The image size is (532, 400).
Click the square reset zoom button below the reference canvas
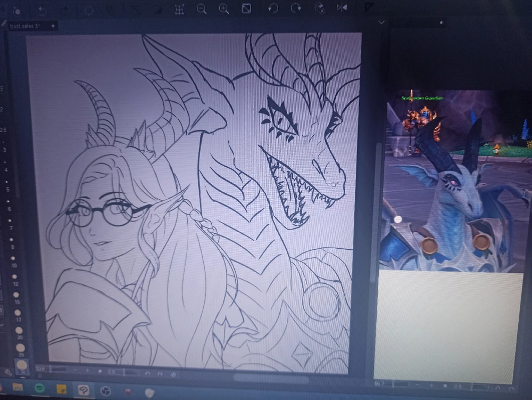pos(445,386)
